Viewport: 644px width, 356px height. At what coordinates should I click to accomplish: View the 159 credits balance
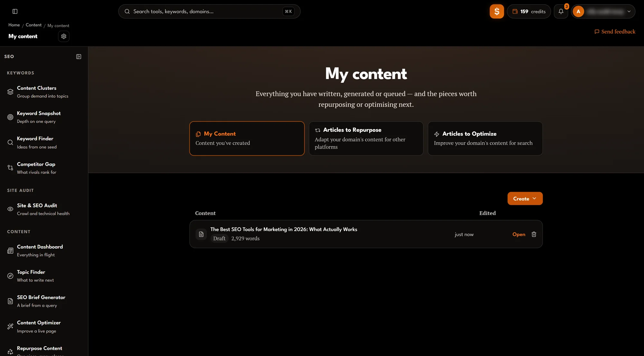pos(529,11)
